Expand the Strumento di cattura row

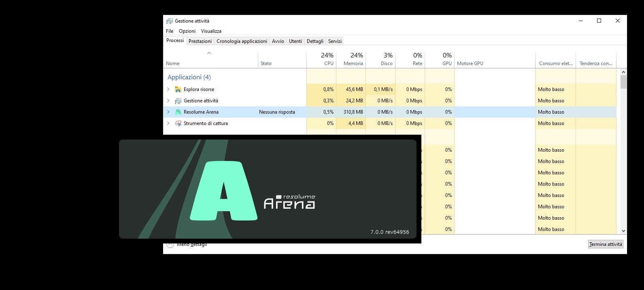pyautogui.click(x=168, y=123)
